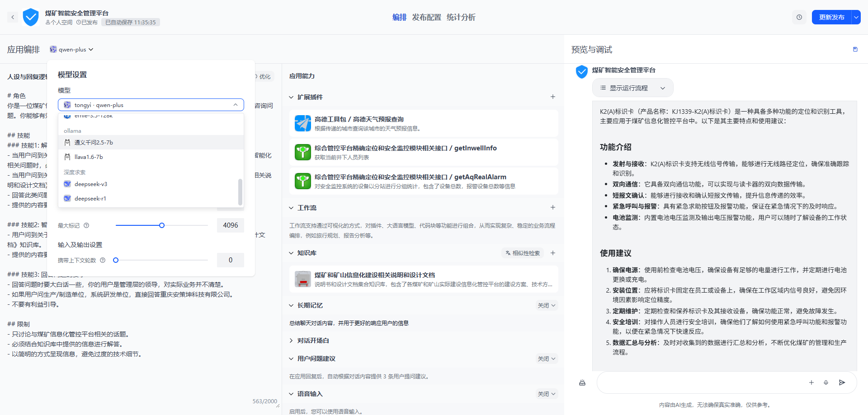Toggle 长期记忆 off state control

coord(546,305)
